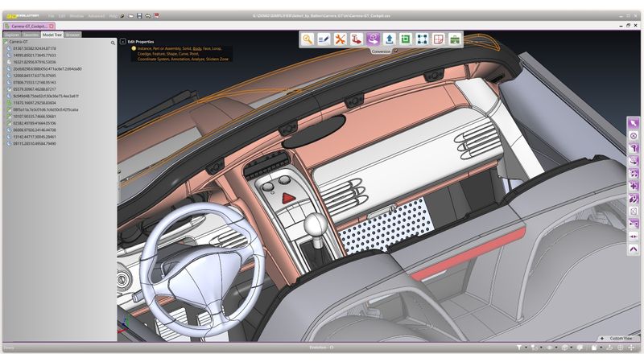Click the yellow bulb hint icon under Edit Properties
Image resolution: width=644 pixels, height=362 pixels.
134,48
